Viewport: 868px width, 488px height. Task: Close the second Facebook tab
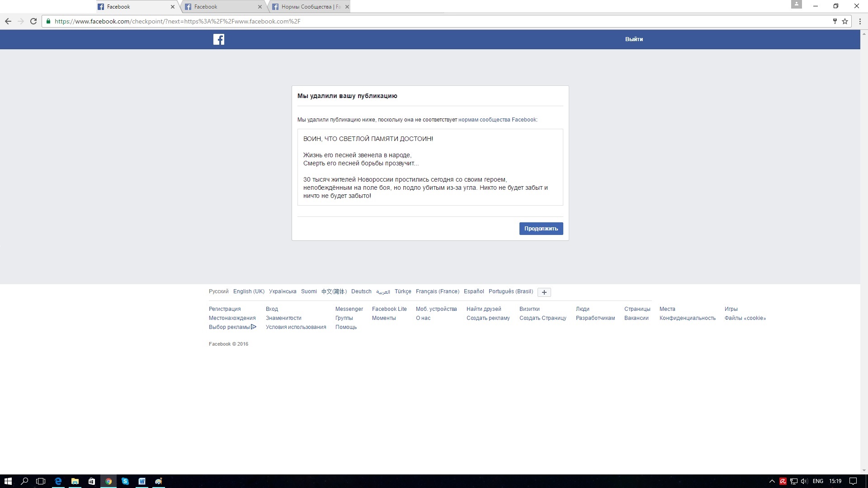point(259,7)
